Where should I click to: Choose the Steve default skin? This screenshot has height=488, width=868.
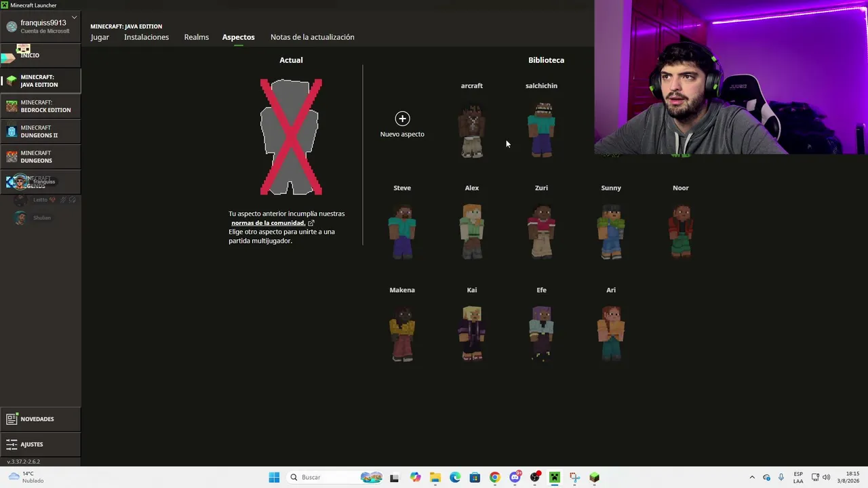tap(402, 232)
